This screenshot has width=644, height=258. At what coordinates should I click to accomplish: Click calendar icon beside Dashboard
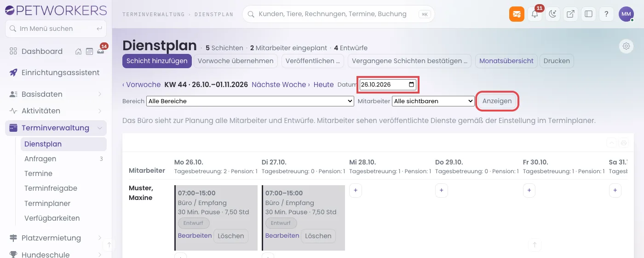point(89,51)
